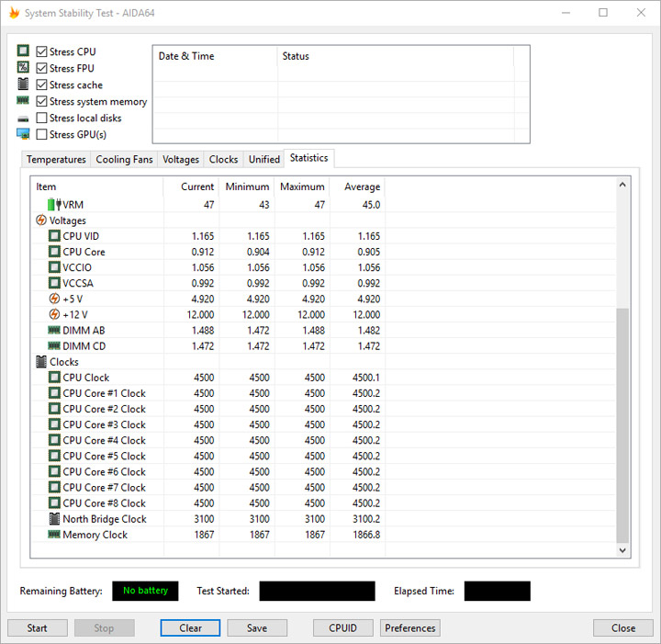Open the Cooling Fans tab
This screenshot has height=644, width=661.
(124, 160)
